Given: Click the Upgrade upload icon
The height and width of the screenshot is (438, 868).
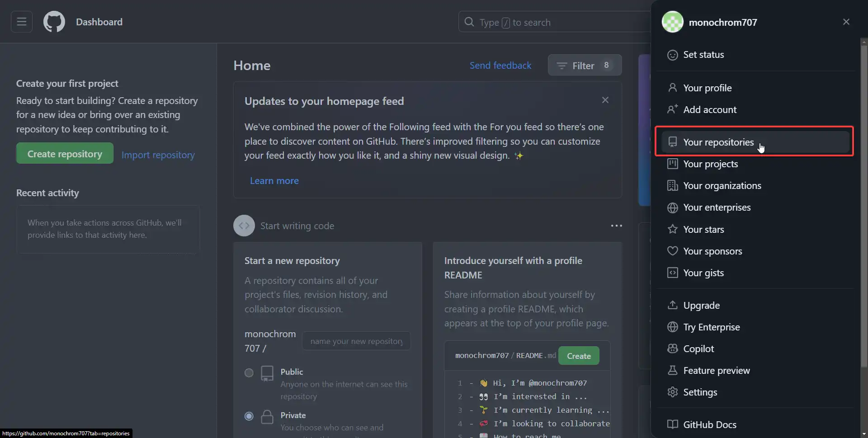Looking at the screenshot, I should [673, 305].
